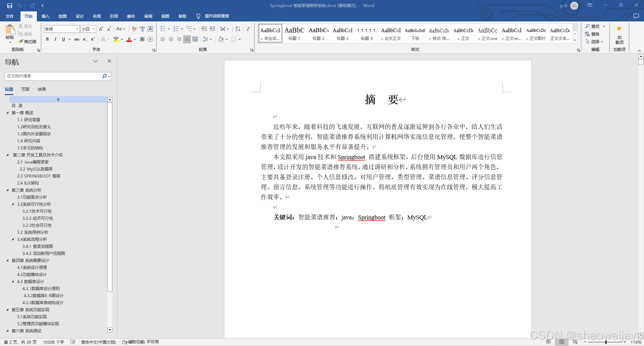This screenshot has width=644, height=346.
Task: Click the Format Painter (格式刷) button
Action: point(27,42)
